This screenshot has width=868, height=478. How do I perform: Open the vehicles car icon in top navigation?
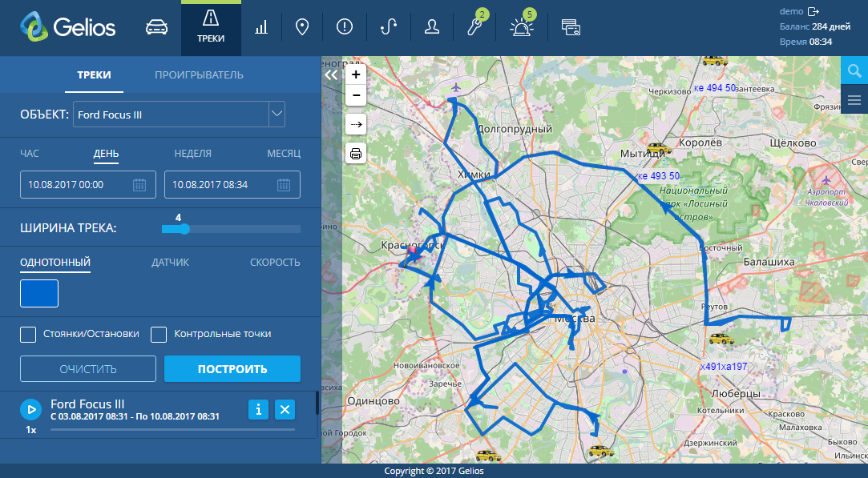pyautogui.click(x=157, y=27)
